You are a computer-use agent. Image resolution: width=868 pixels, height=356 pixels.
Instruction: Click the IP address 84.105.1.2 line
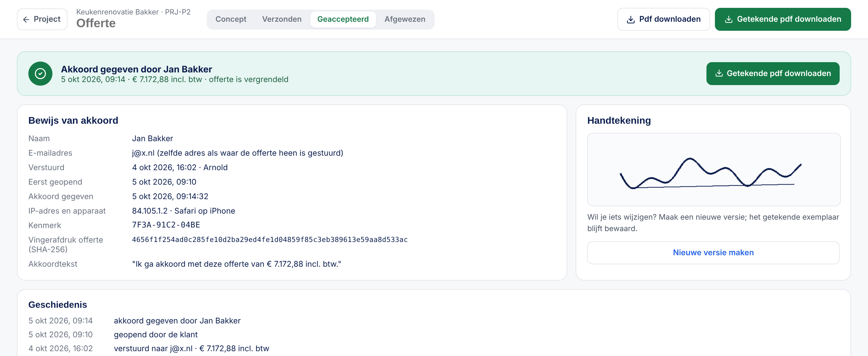tap(184, 211)
